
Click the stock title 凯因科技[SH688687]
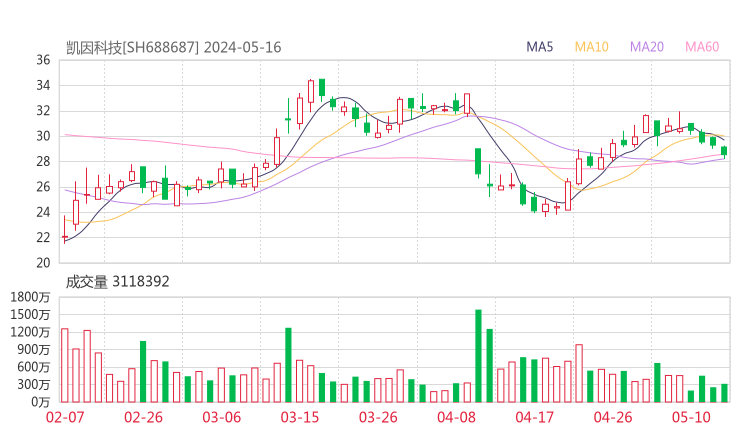(132, 47)
